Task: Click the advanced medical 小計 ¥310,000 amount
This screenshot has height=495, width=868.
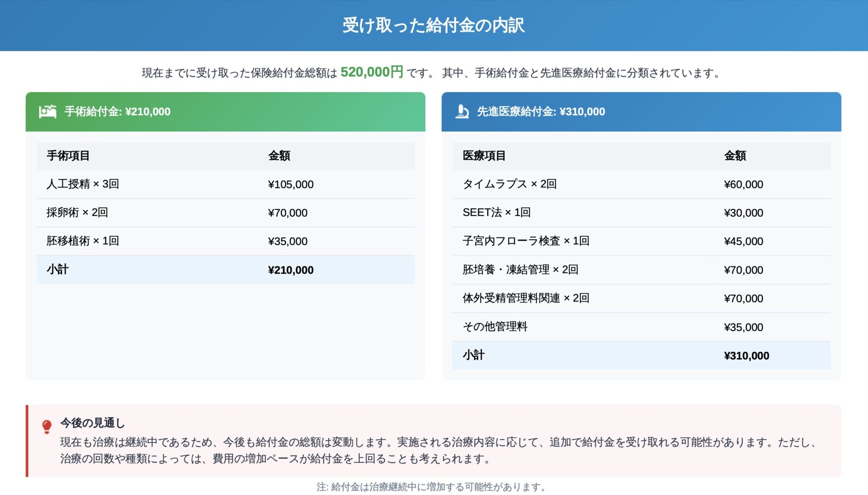Action: tap(746, 356)
